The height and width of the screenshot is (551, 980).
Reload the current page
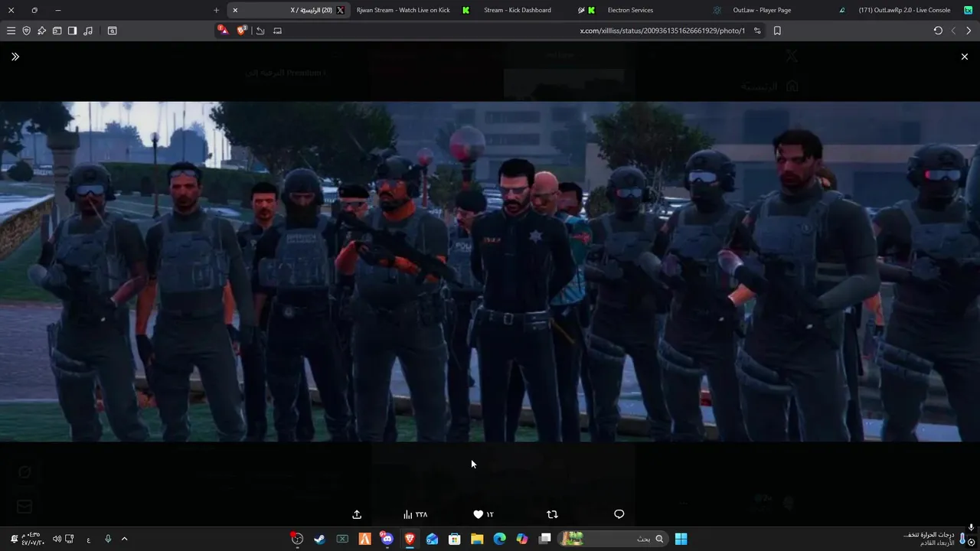938,31
